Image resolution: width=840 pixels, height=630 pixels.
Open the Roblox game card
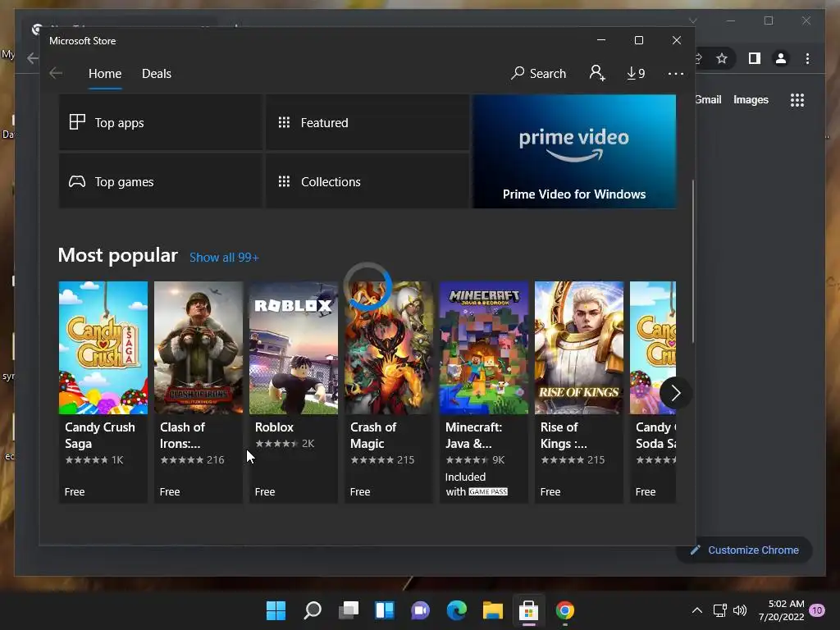294,391
